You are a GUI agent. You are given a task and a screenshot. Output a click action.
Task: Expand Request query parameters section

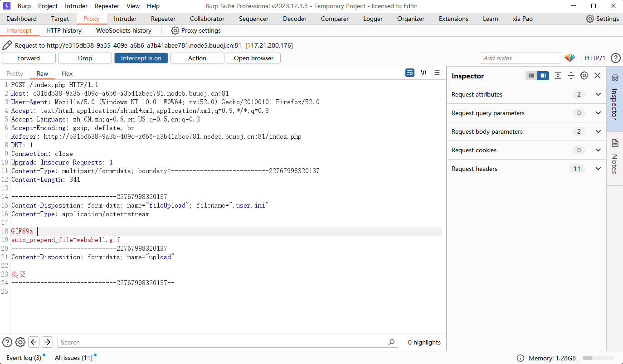point(526,113)
